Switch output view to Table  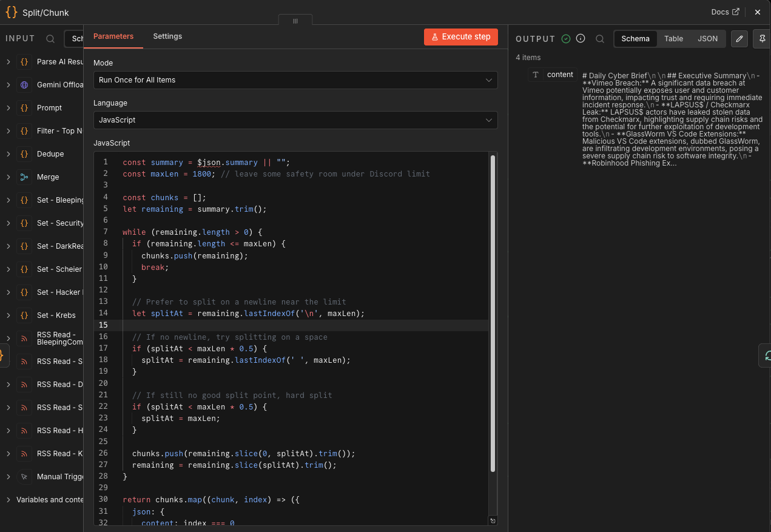[673, 39]
